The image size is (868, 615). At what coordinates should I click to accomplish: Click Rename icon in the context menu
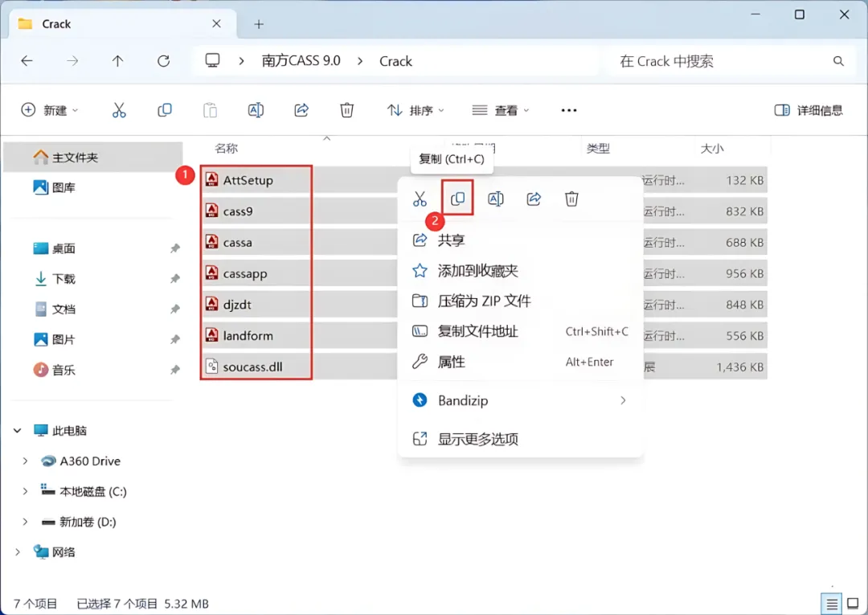[x=495, y=199]
